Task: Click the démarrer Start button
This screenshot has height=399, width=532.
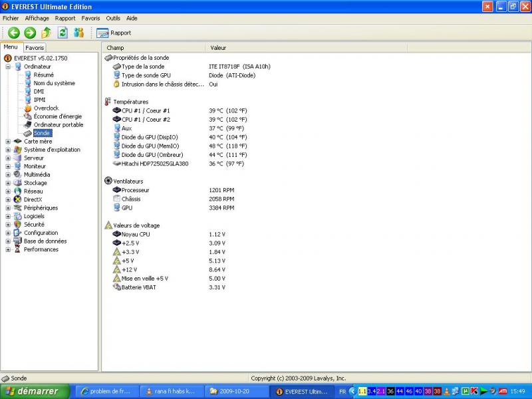Action: pos(35,391)
